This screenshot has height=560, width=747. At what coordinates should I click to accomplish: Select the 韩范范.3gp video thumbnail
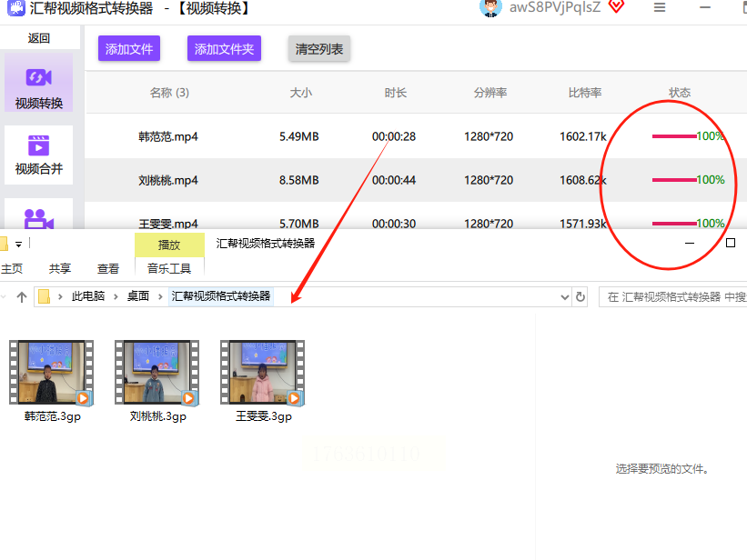(x=52, y=374)
